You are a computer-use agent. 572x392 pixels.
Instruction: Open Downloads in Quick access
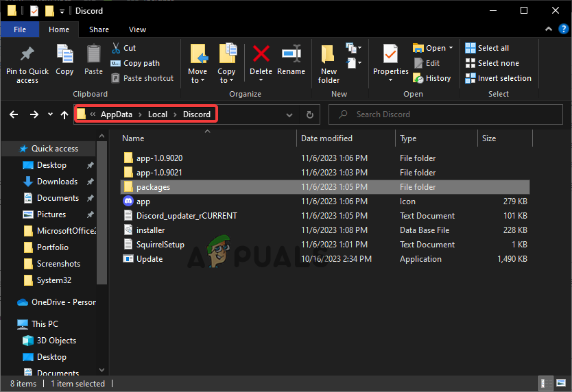[x=58, y=181]
